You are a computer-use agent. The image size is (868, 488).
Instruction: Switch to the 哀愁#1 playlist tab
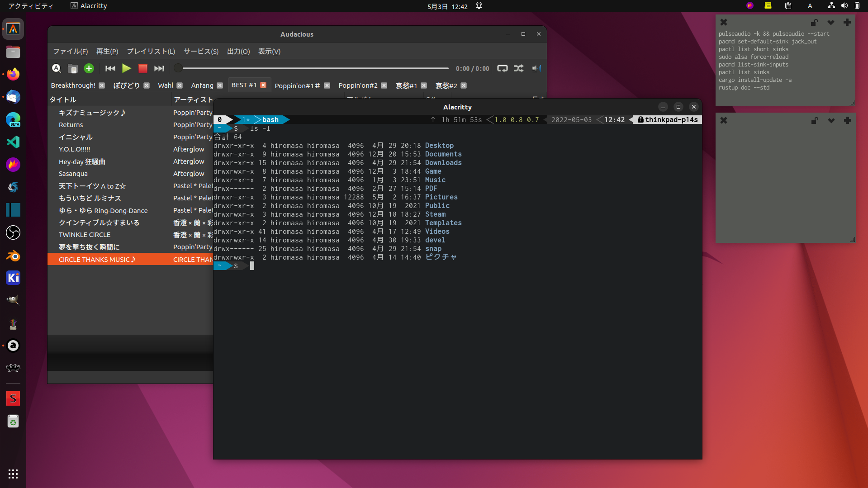(x=405, y=85)
